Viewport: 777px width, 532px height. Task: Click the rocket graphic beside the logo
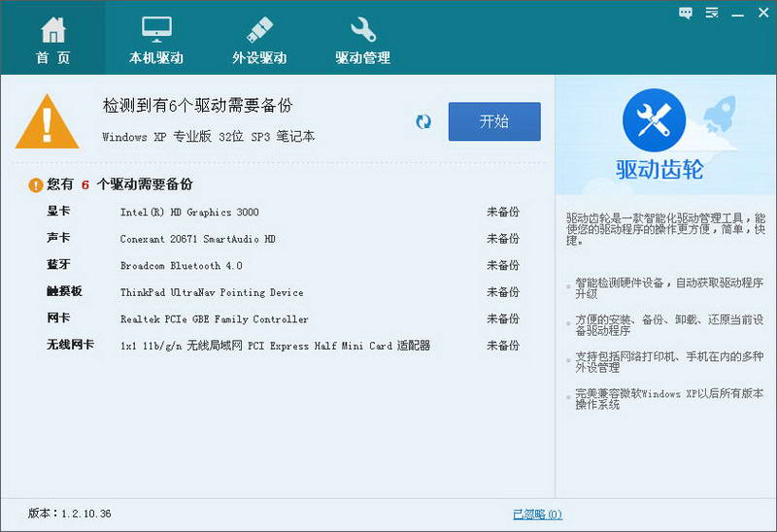pos(720,115)
